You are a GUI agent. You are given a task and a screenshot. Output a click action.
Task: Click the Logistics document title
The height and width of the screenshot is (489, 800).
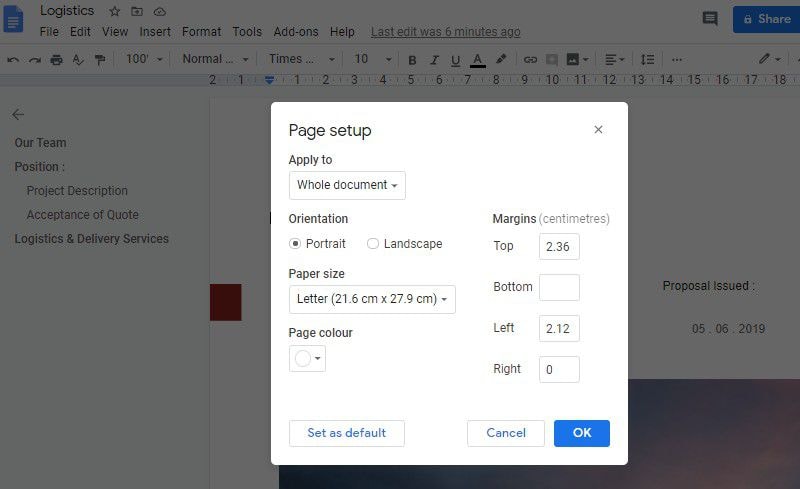pyautogui.click(x=67, y=11)
